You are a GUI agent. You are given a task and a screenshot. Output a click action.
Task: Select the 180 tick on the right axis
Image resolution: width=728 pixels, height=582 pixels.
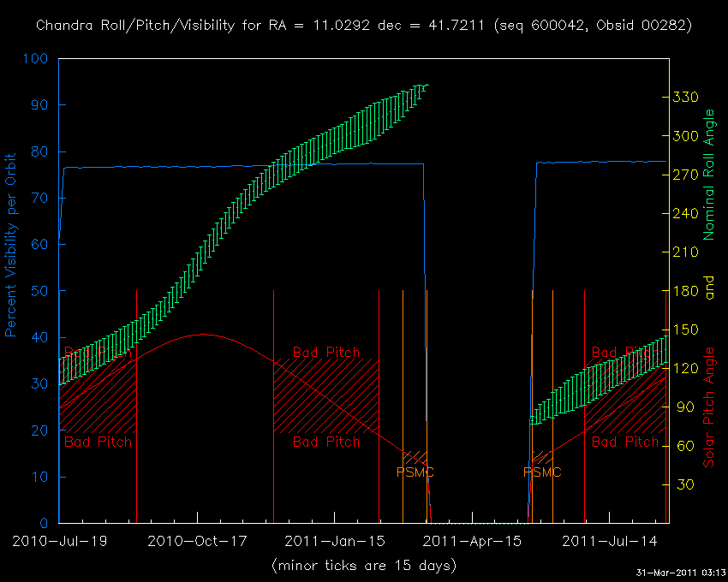(x=684, y=291)
